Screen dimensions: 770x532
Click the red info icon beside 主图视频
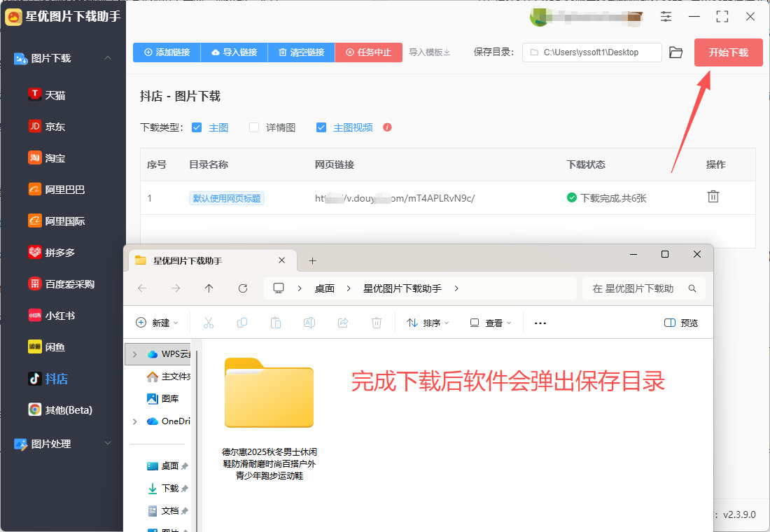coord(388,127)
